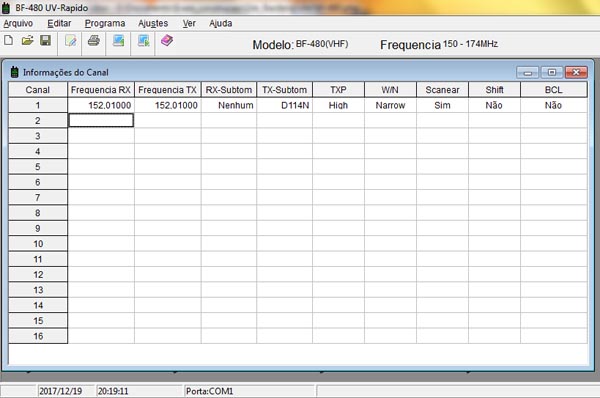Click the Shift column header
The width and height of the screenshot is (600, 398).
pos(494,90)
